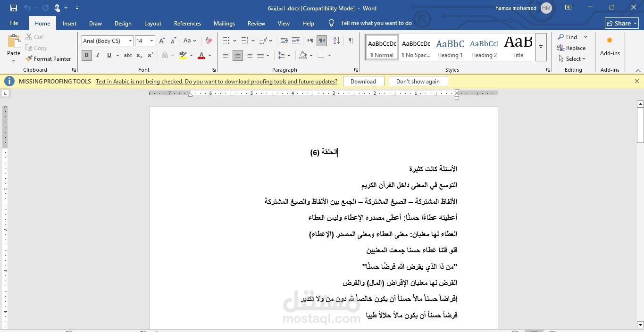Close the Missing Proofing Tools bar
Image resolution: width=644 pixels, height=332 pixels.
(x=636, y=81)
